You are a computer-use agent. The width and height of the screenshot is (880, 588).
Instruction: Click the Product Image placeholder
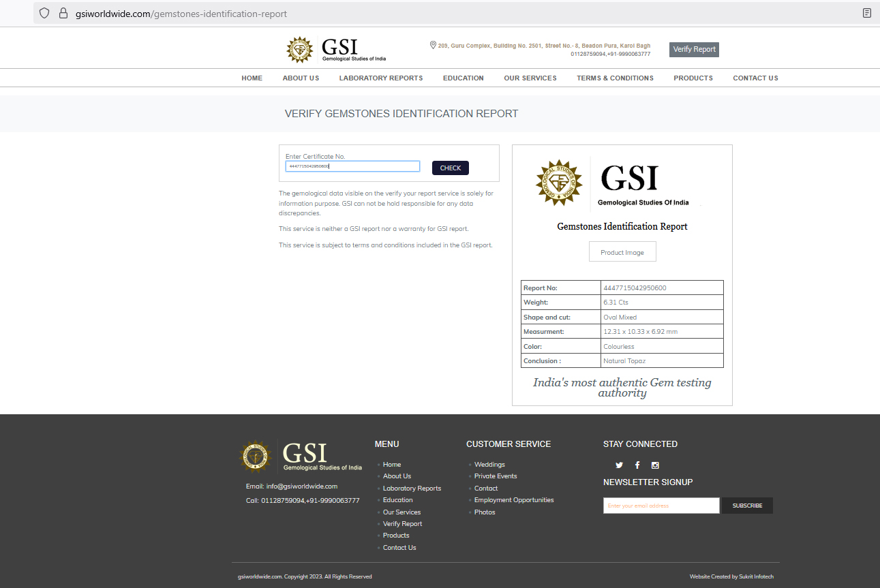pyautogui.click(x=622, y=251)
